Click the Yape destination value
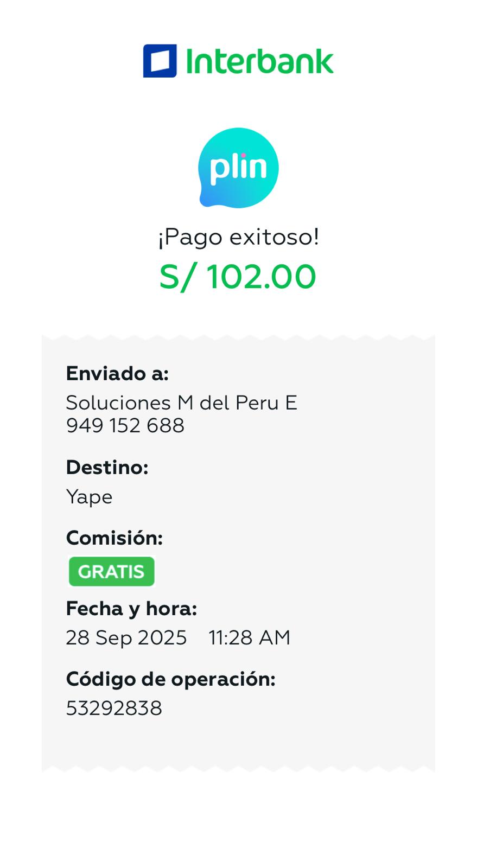The height and width of the screenshot is (868, 477). (x=89, y=497)
